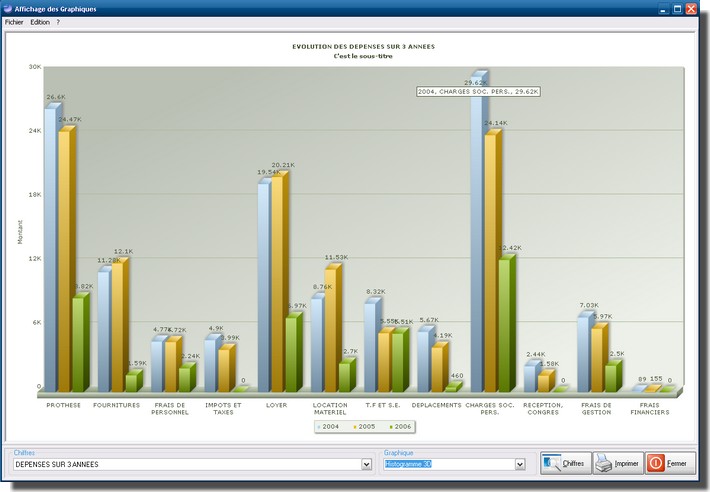This screenshot has width=710, height=492.
Task: Open the Fichier menu
Action: click(14, 21)
